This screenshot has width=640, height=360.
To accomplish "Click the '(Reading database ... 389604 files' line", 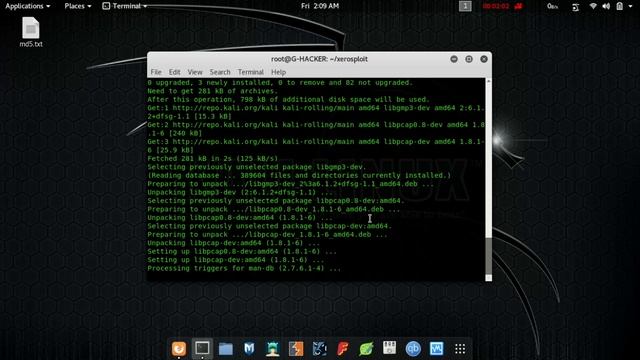I will (299, 176).
